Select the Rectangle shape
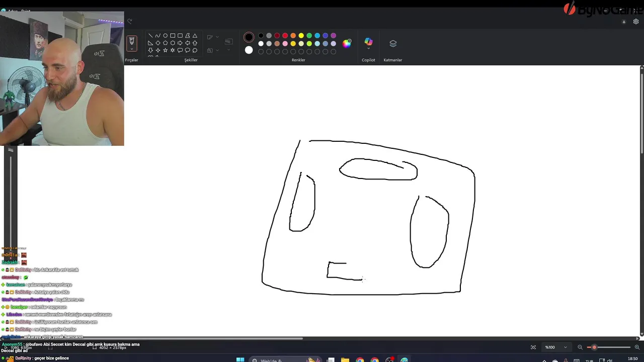This screenshot has height=362, width=644. pyautogui.click(x=173, y=36)
